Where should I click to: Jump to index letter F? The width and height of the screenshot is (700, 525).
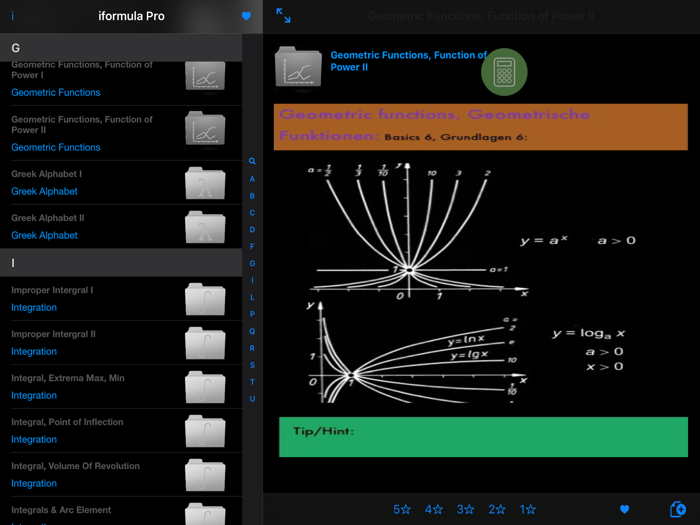coord(252,246)
